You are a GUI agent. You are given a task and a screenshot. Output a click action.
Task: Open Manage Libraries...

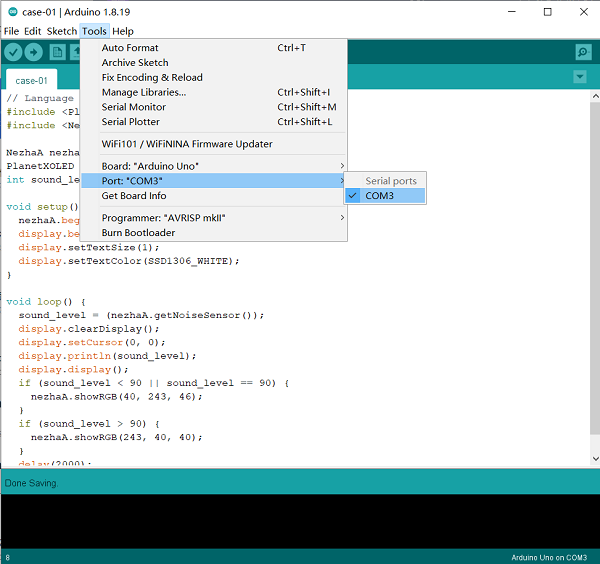pos(214,92)
